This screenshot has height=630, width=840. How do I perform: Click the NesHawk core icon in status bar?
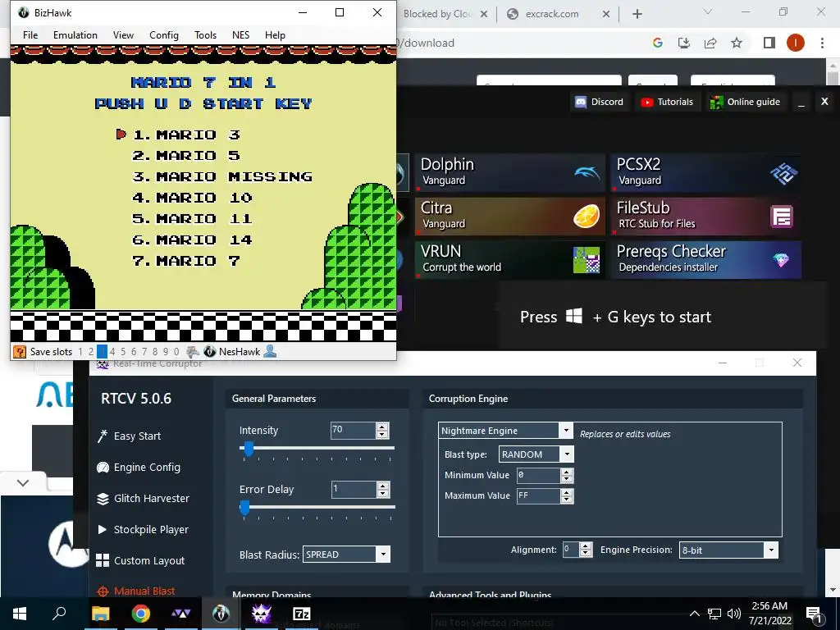click(210, 351)
